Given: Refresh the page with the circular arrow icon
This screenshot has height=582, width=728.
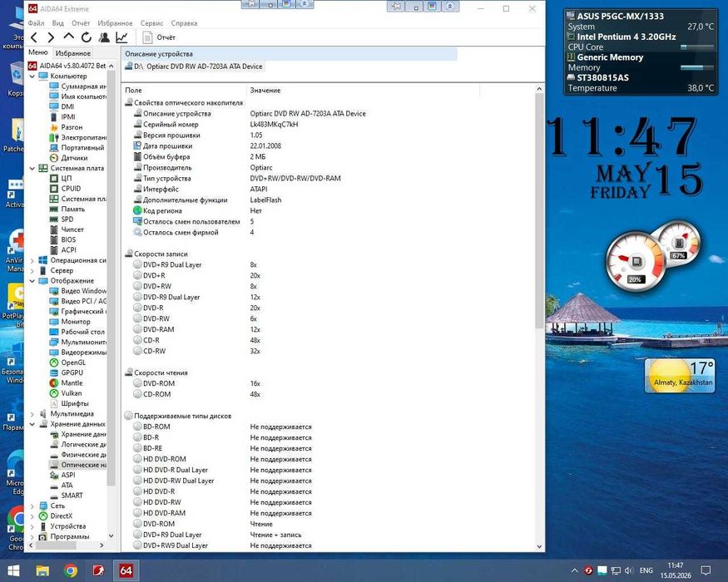Looking at the screenshot, I should (x=87, y=37).
